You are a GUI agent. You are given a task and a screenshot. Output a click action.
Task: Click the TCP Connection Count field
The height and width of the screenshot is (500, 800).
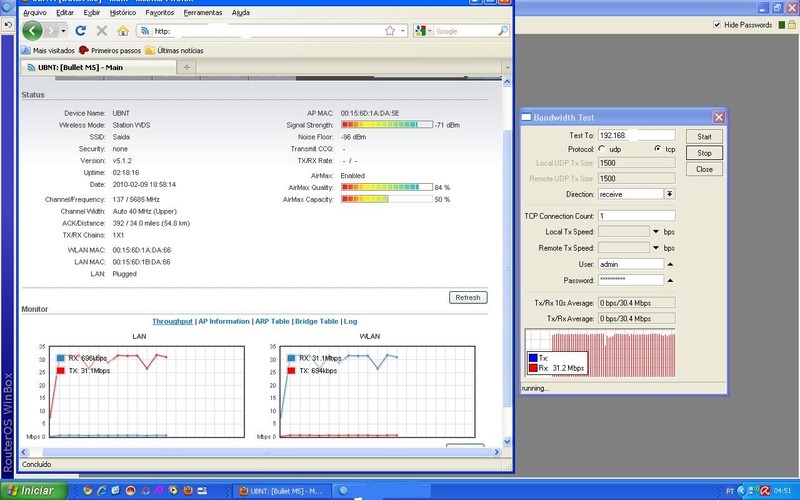pyautogui.click(x=636, y=216)
